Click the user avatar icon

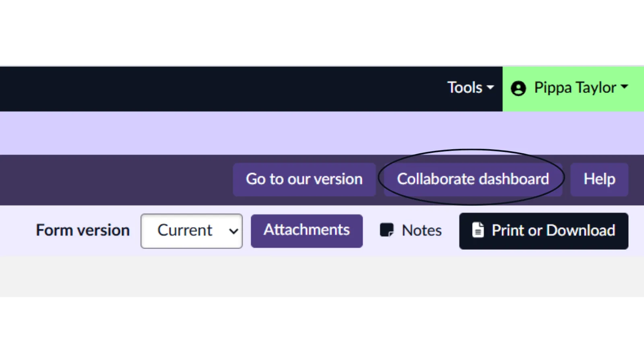click(518, 88)
